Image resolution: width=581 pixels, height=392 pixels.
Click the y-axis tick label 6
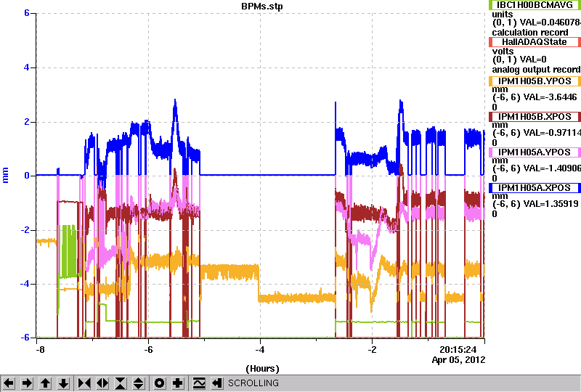pos(27,13)
